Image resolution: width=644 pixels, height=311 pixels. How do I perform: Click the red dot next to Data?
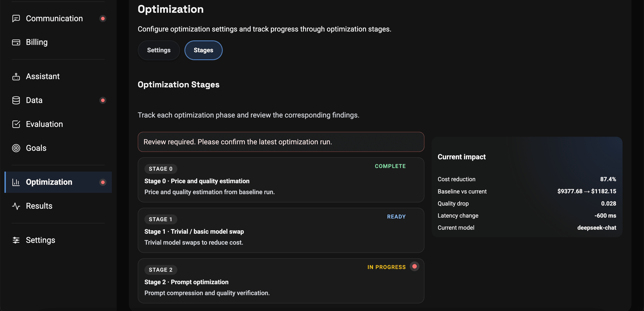(x=103, y=100)
